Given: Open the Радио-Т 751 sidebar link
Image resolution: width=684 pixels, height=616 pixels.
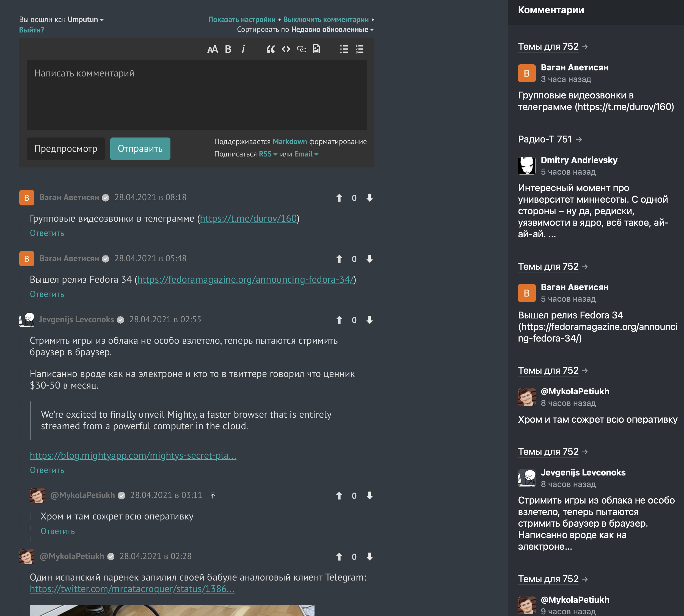Looking at the screenshot, I should [x=545, y=139].
